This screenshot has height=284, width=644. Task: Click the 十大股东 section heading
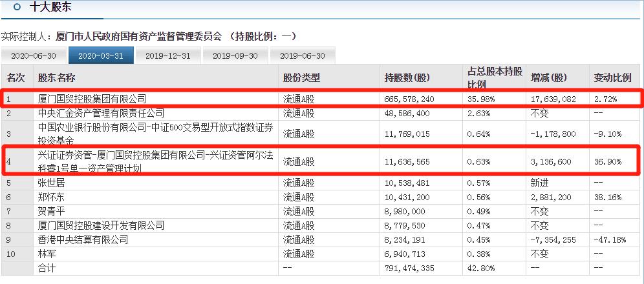pyautogui.click(x=51, y=7)
